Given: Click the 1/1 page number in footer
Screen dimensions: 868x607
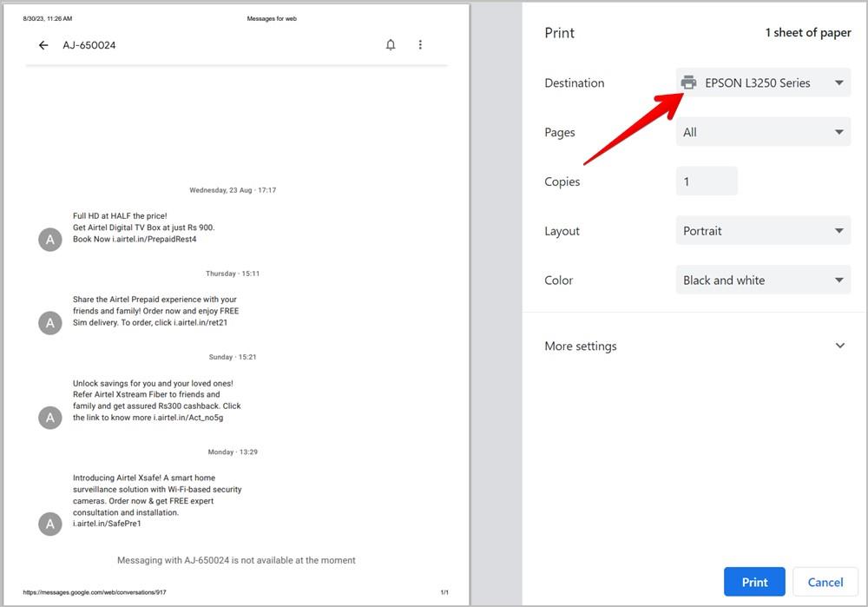Looking at the screenshot, I should click(x=444, y=592).
